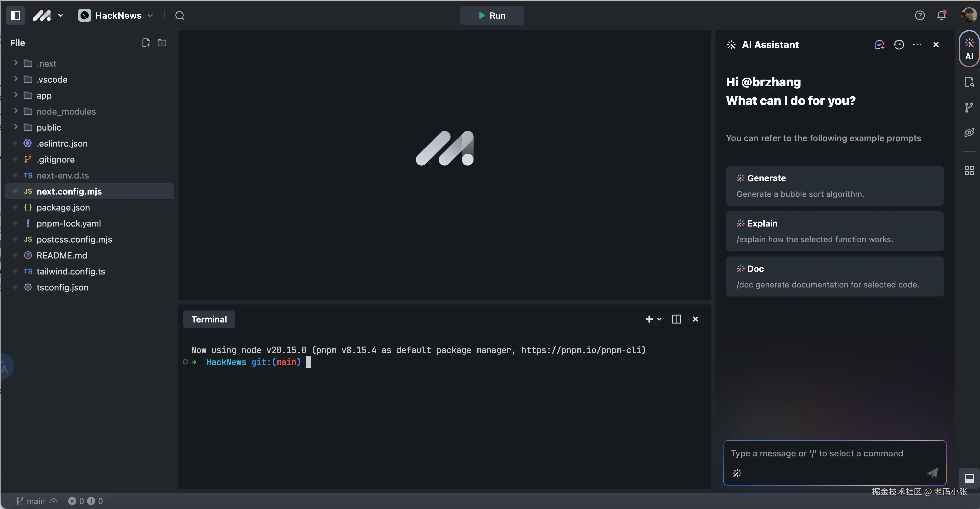The image size is (980, 509).
Task: Expand the app folder
Action: pos(44,95)
